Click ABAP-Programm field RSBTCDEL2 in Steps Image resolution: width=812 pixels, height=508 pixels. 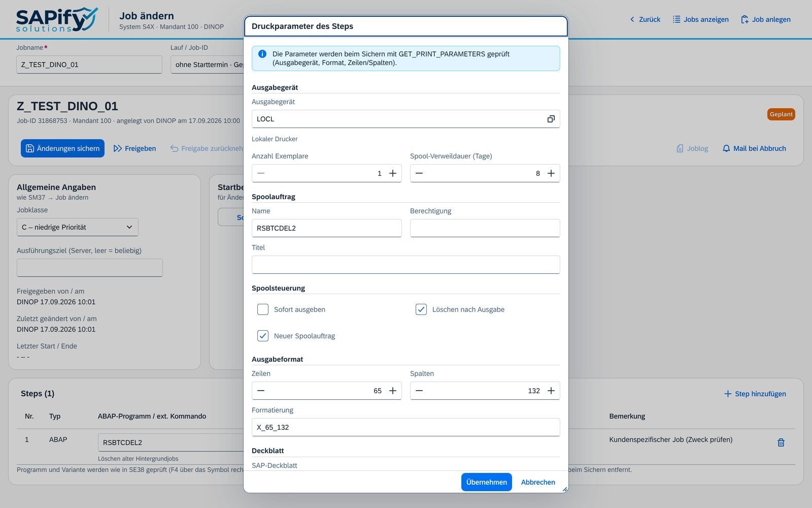click(171, 442)
